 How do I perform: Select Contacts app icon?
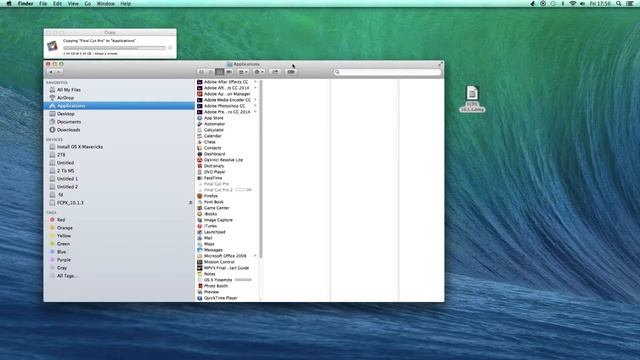[200, 148]
